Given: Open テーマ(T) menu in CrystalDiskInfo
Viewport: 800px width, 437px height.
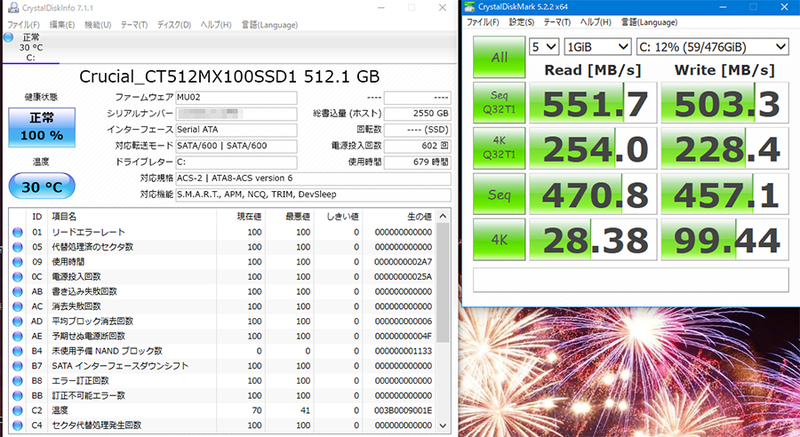Looking at the screenshot, I should click(134, 25).
